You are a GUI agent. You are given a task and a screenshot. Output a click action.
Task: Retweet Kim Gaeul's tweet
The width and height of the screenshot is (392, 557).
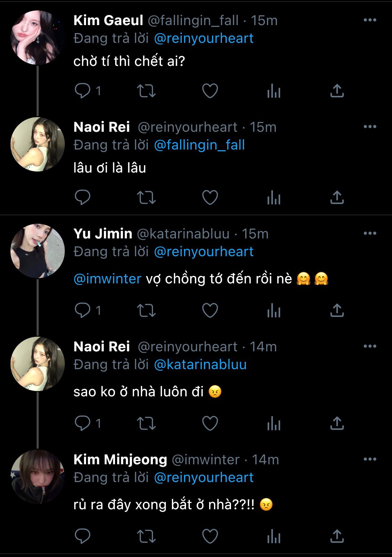click(x=146, y=91)
